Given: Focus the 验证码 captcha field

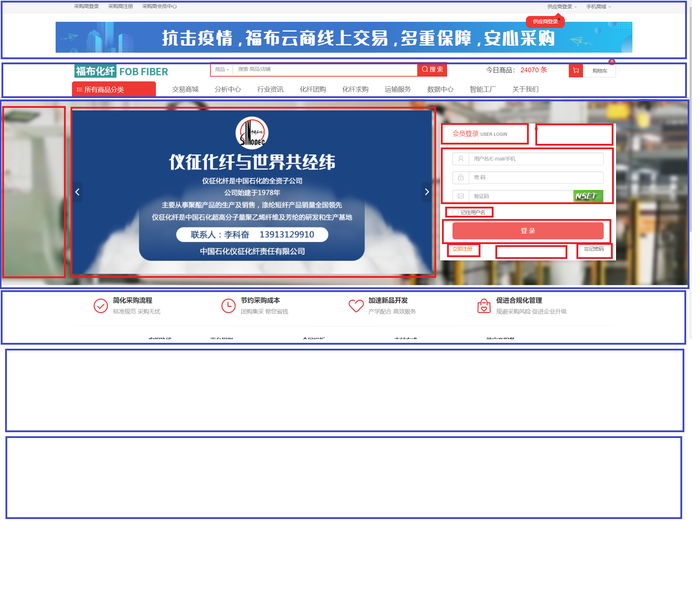Looking at the screenshot, I should tap(521, 196).
